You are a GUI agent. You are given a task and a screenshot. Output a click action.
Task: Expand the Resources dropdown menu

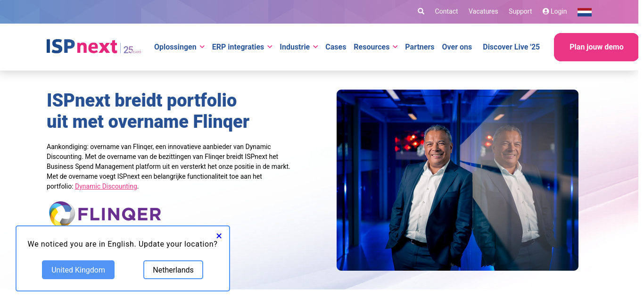tap(376, 47)
